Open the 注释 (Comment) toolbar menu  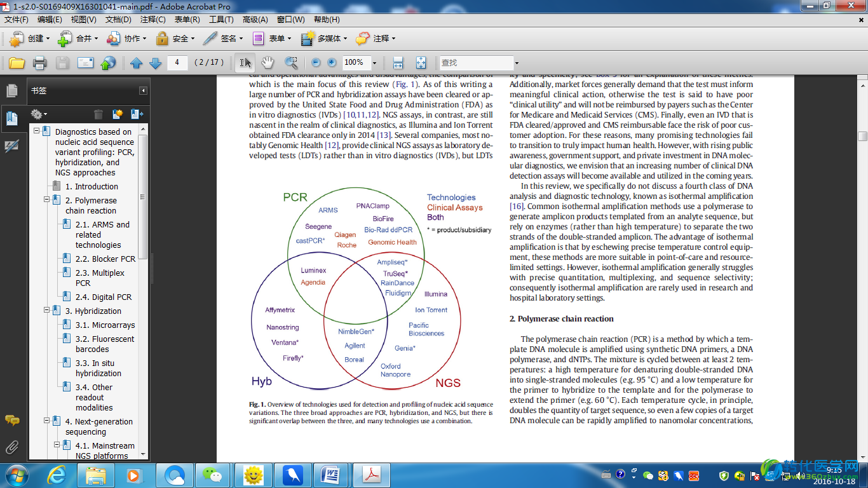click(x=376, y=39)
